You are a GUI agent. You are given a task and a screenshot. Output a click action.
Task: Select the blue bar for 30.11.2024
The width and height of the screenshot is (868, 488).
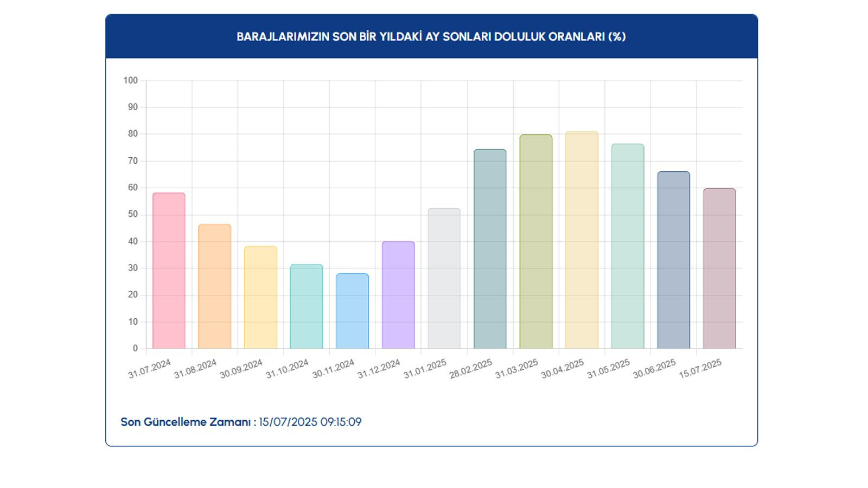coord(352,311)
